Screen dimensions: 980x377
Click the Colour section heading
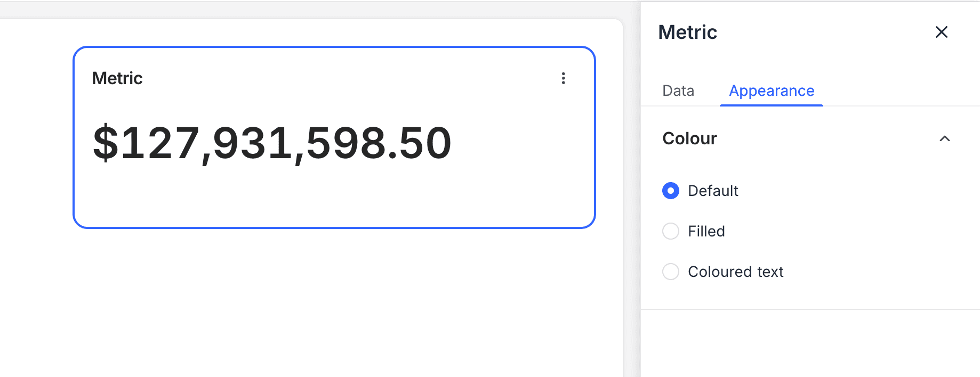(x=689, y=138)
